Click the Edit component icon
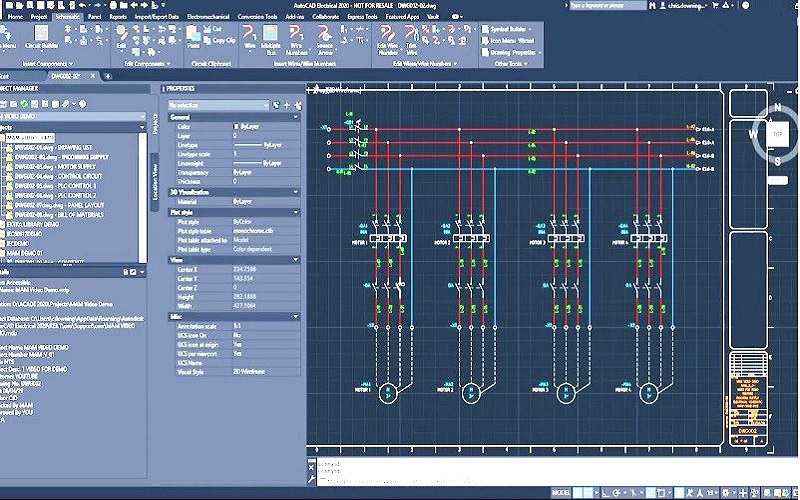The image size is (800, 500). [121, 36]
